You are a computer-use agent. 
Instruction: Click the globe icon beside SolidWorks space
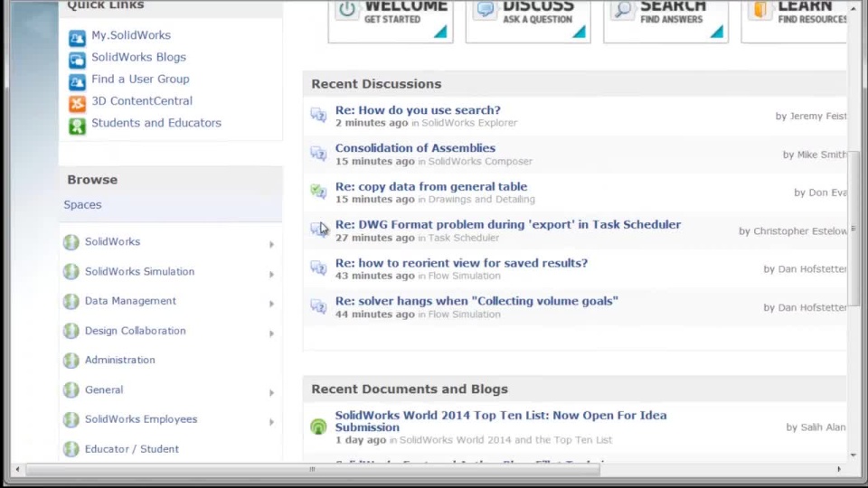(x=71, y=242)
